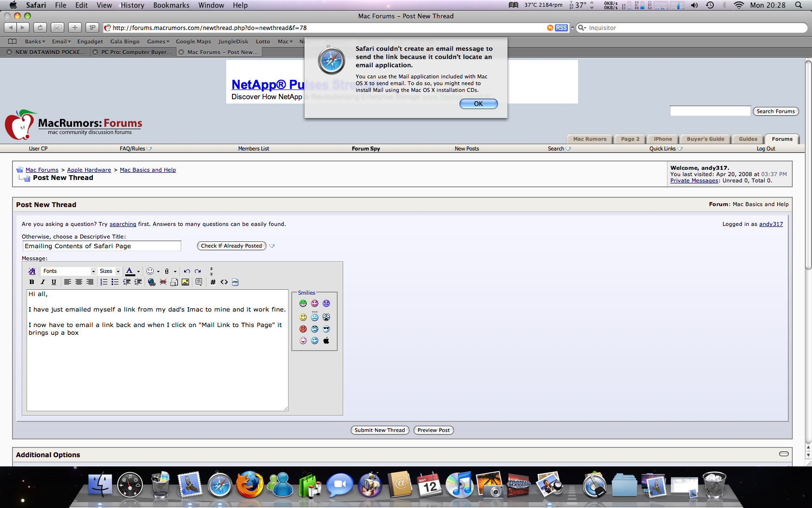Expand the Games bookmarks folder
The height and width of the screenshot is (508, 812).
click(158, 42)
